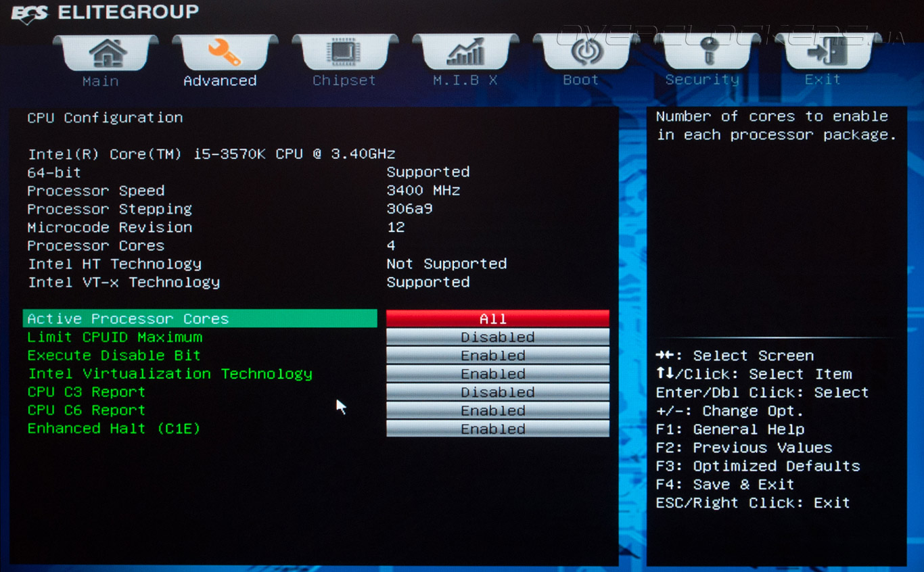
Task: Select the 'Limit CPUID Maximum' setting label
Action: 115,337
